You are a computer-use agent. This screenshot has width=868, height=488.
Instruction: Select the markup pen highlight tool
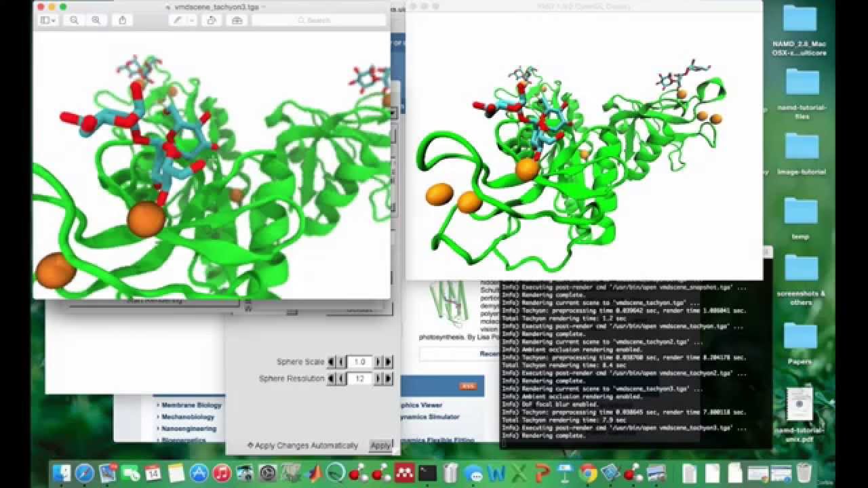(x=178, y=20)
